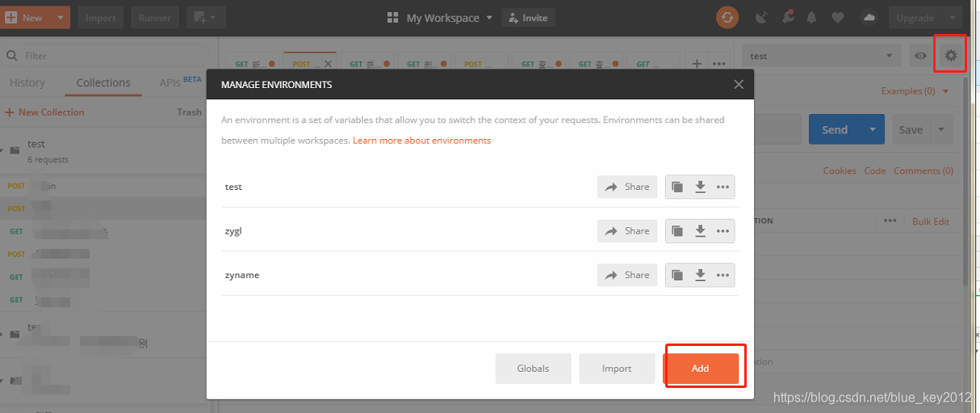Close the Manage Environments dialog

738,84
